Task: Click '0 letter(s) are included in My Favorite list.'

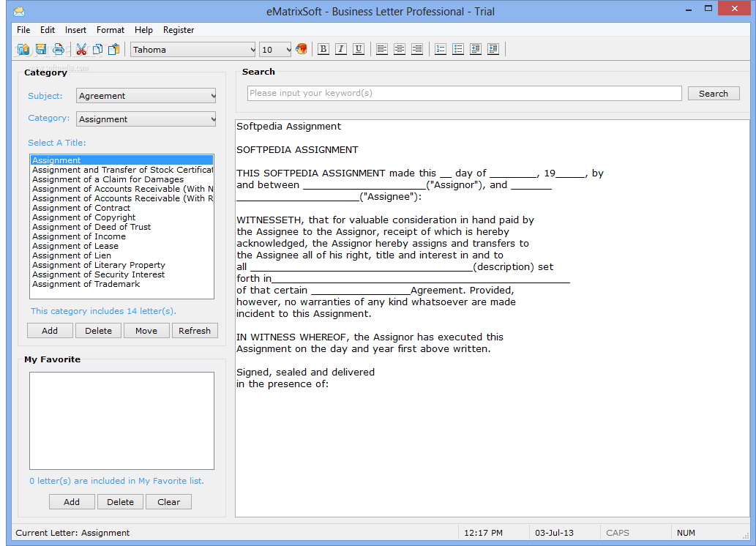Action: pyautogui.click(x=116, y=481)
